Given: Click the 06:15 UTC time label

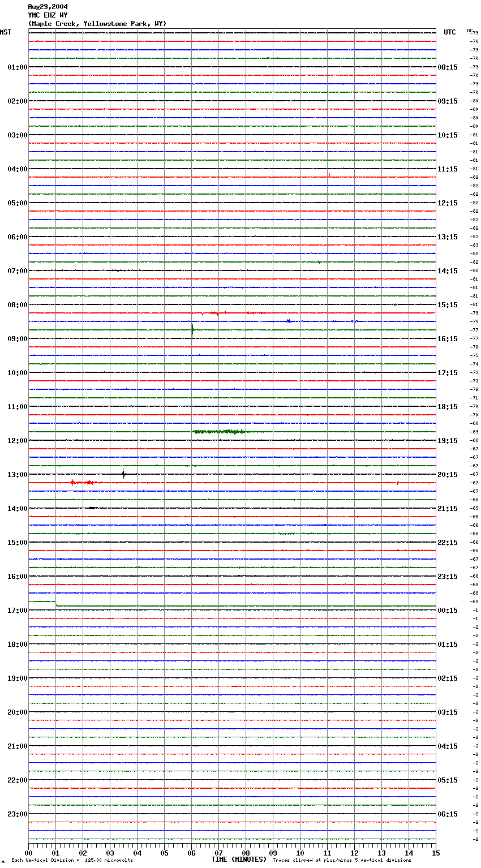Looking at the screenshot, I should 448,814.
